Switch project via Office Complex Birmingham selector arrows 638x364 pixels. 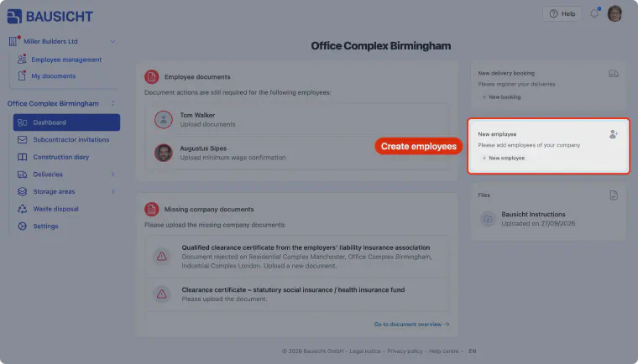click(112, 103)
